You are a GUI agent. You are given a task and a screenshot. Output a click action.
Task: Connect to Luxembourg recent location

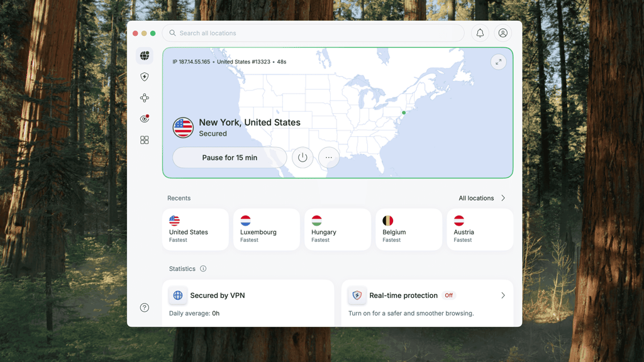click(x=267, y=229)
